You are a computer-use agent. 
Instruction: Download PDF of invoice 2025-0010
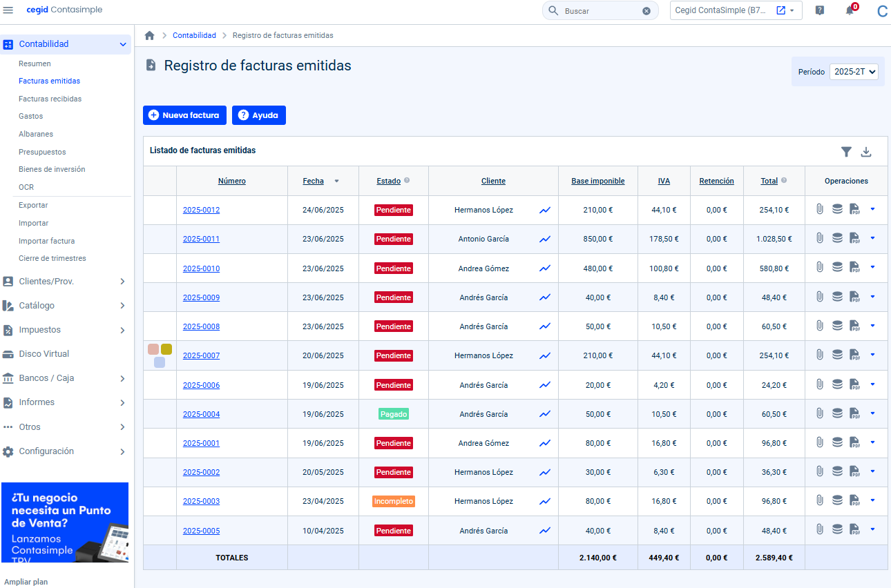tap(854, 268)
